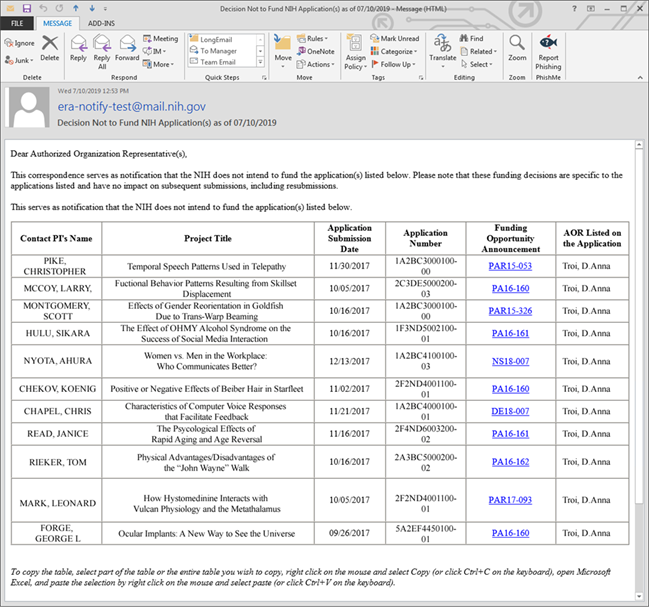The height and width of the screenshot is (607, 649).
Task: Open Quick Steps dialog launcher
Action: 264,77
